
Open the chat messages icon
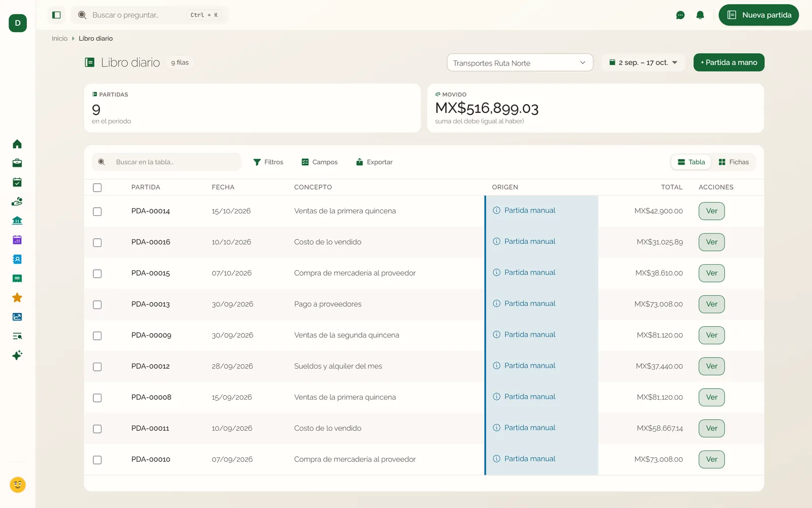pyautogui.click(x=680, y=15)
